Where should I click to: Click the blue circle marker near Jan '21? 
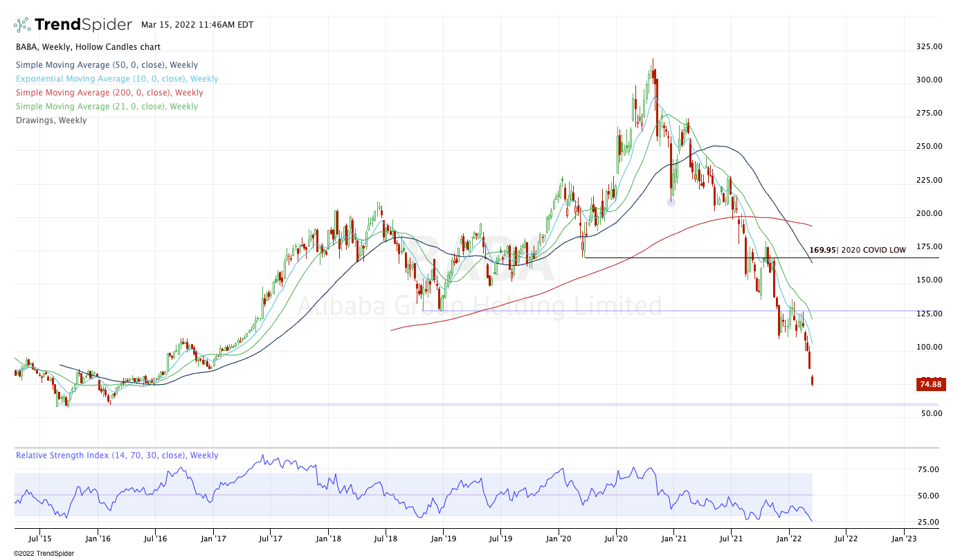point(671,202)
